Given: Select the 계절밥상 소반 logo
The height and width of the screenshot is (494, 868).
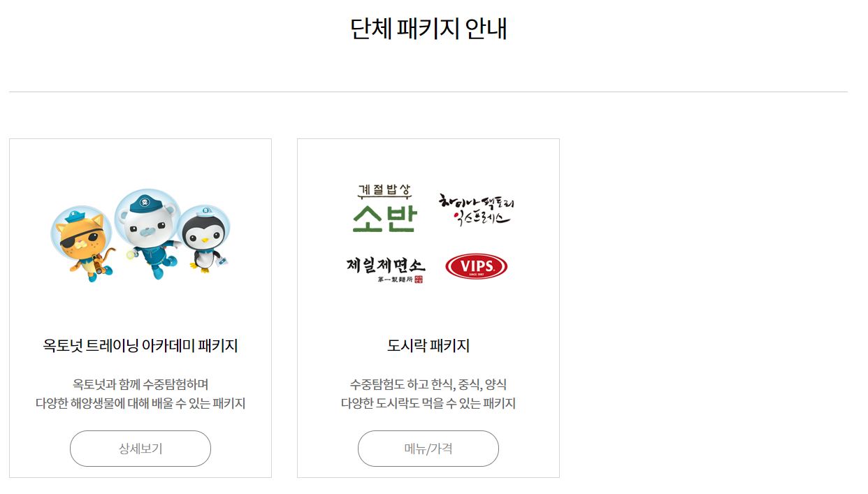Looking at the screenshot, I should coord(384,208).
